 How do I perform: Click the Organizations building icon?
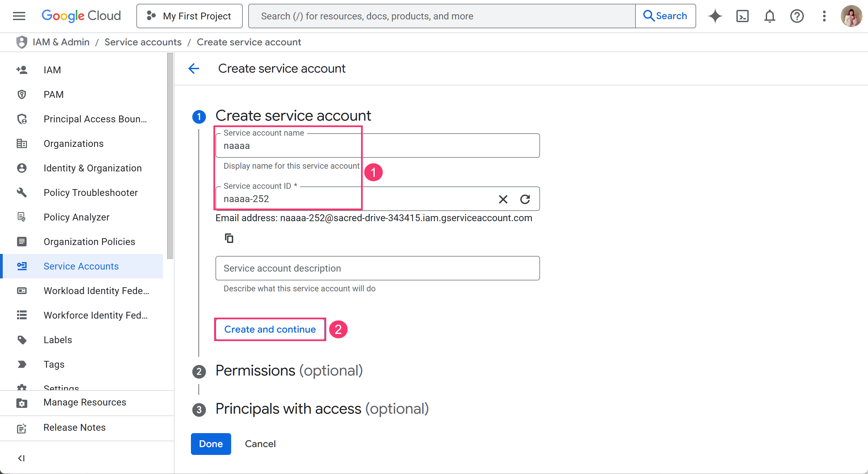coord(22,143)
